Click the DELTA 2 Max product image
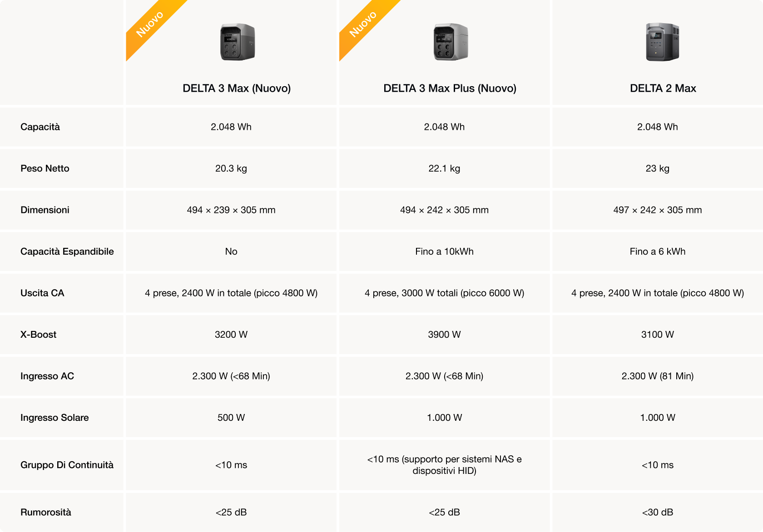 (x=663, y=42)
